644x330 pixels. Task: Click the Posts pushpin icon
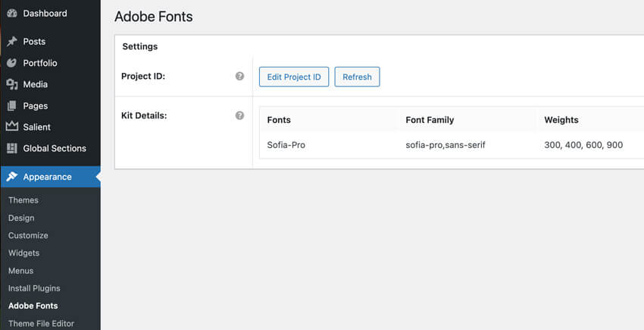pyautogui.click(x=12, y=41)
